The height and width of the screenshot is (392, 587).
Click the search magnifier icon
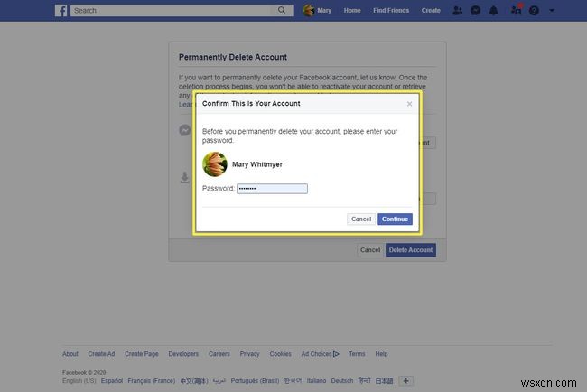click(x=282, y=10)
